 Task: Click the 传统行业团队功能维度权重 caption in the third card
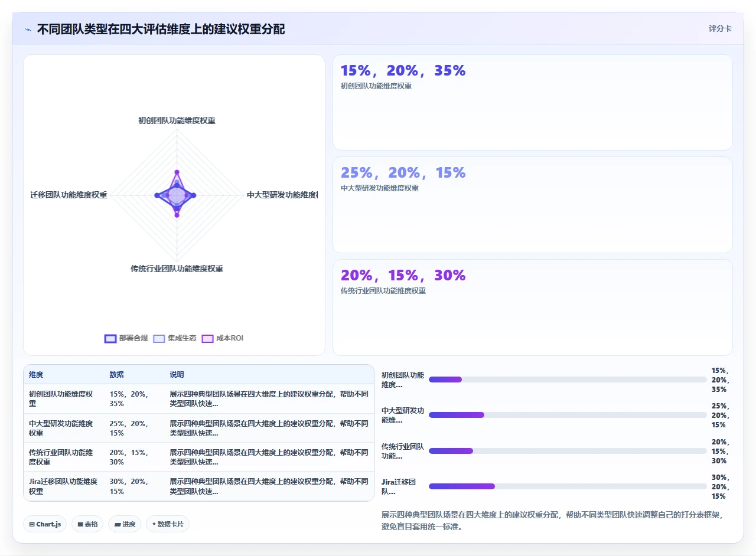[383, 291]
